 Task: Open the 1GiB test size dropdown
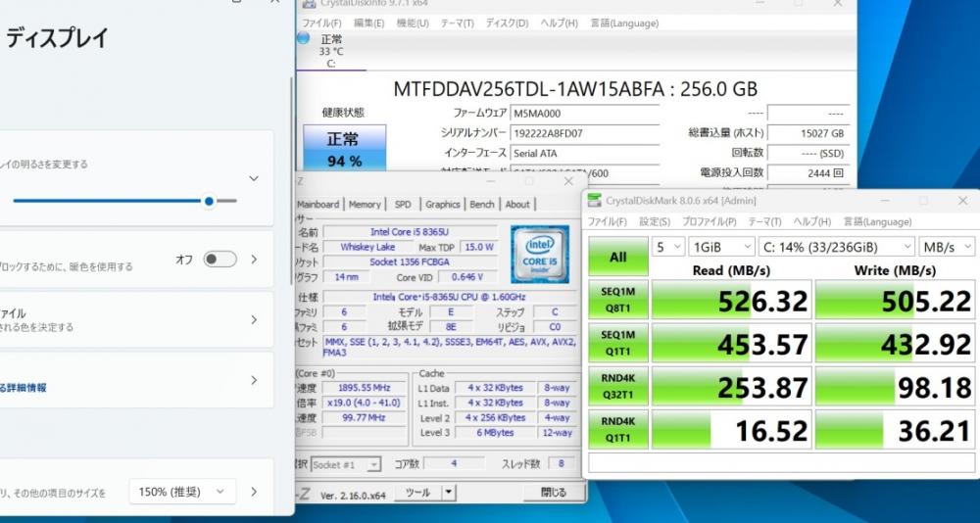[721, 247]
